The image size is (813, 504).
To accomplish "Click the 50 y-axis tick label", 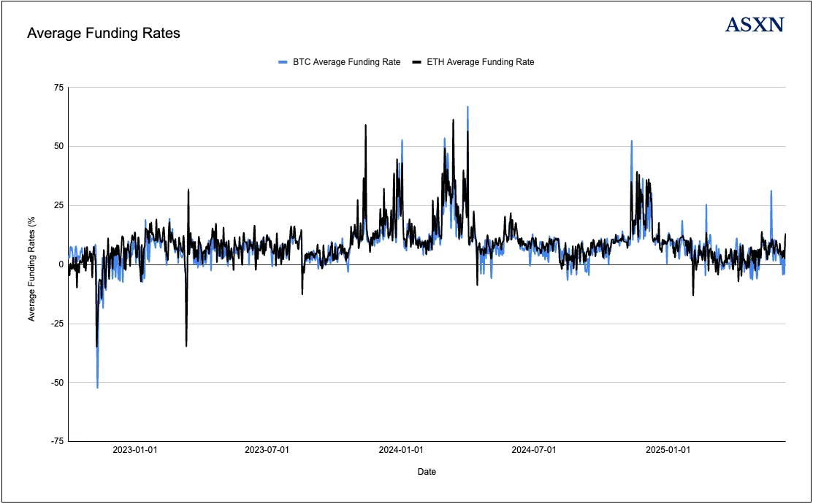I will coord(58,146).
